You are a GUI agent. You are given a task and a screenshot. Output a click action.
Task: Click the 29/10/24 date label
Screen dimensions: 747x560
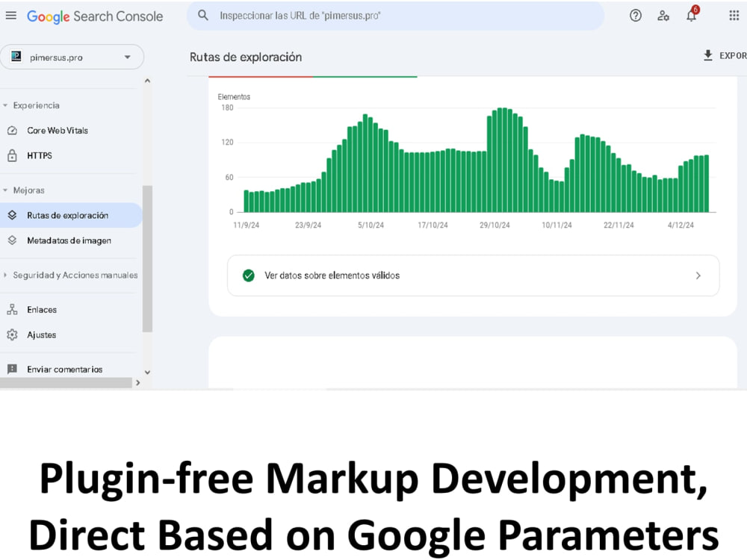coord(495,225)
